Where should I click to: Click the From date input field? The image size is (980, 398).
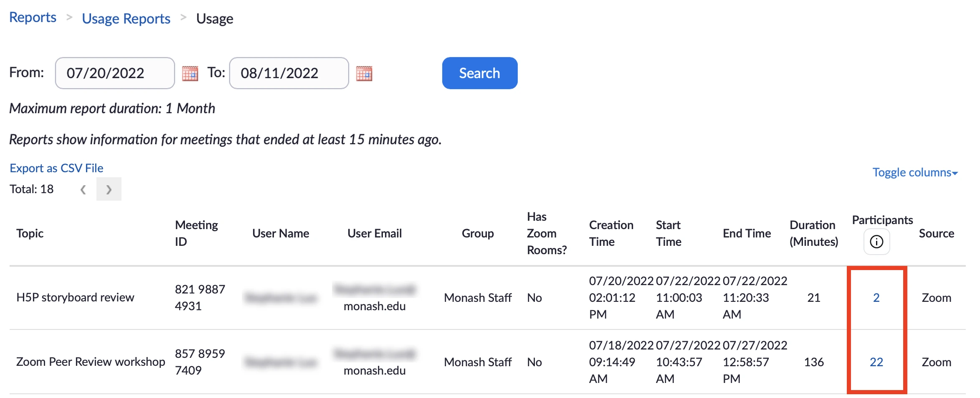pos(114,73)
